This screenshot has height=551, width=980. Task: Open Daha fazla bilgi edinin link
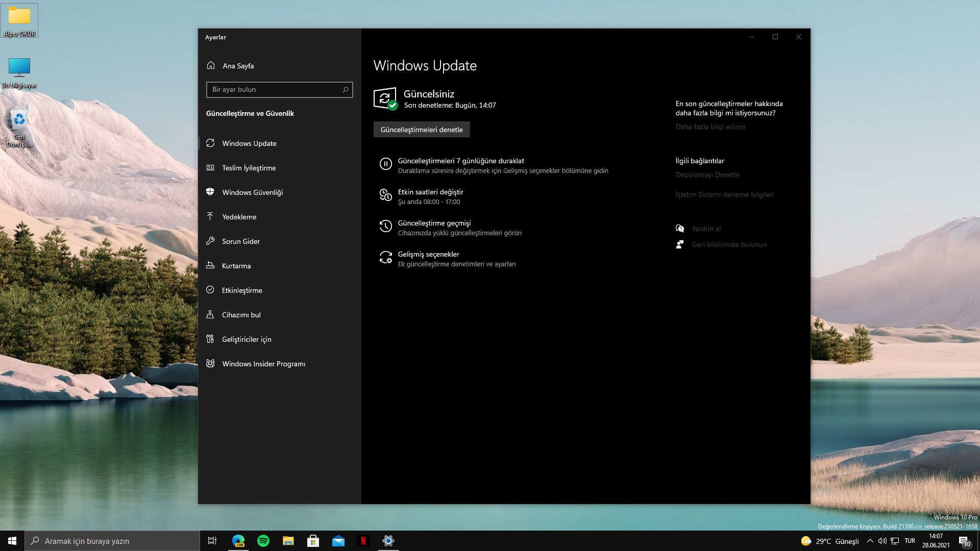710,127
